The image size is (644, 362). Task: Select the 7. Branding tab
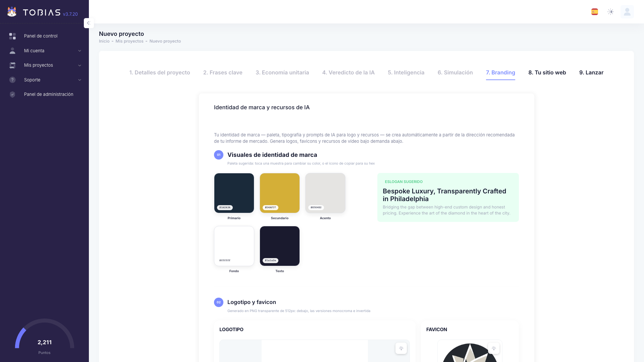(x=500, y=72)
